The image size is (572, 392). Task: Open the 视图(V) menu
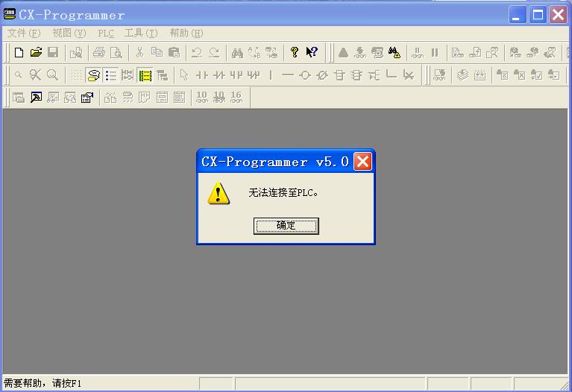click(x=69, y=34)
